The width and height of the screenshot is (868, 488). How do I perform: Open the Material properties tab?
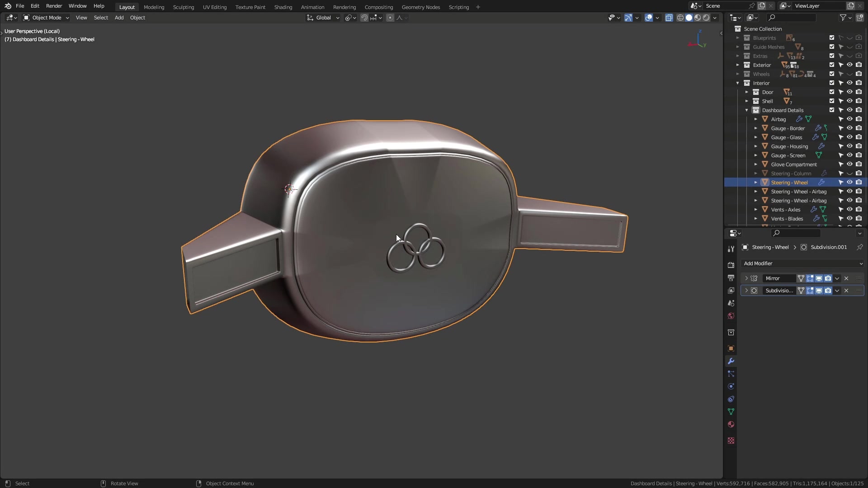(731, 424)
